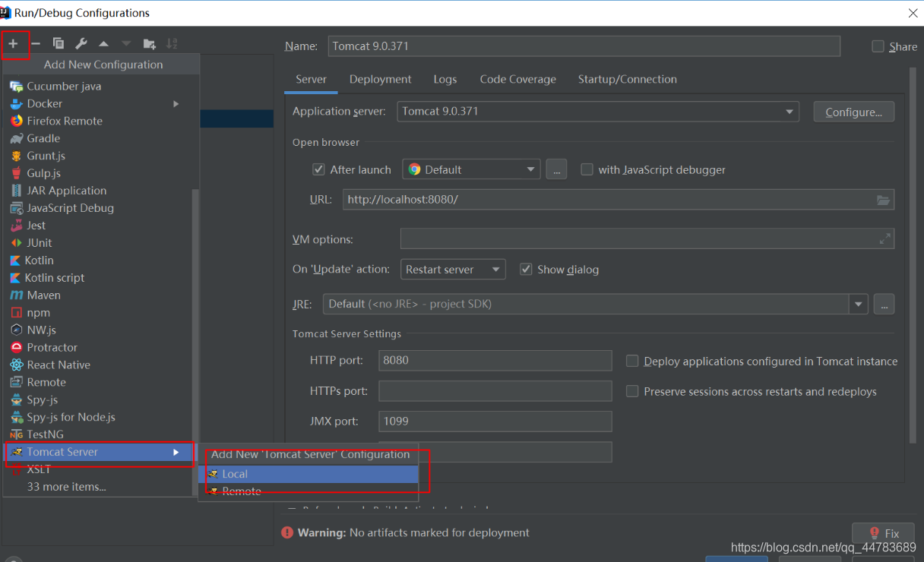Screen dimensions: 924x562
Task: Enable with JavaScript debugger checkbox
Action: (587, 169)
